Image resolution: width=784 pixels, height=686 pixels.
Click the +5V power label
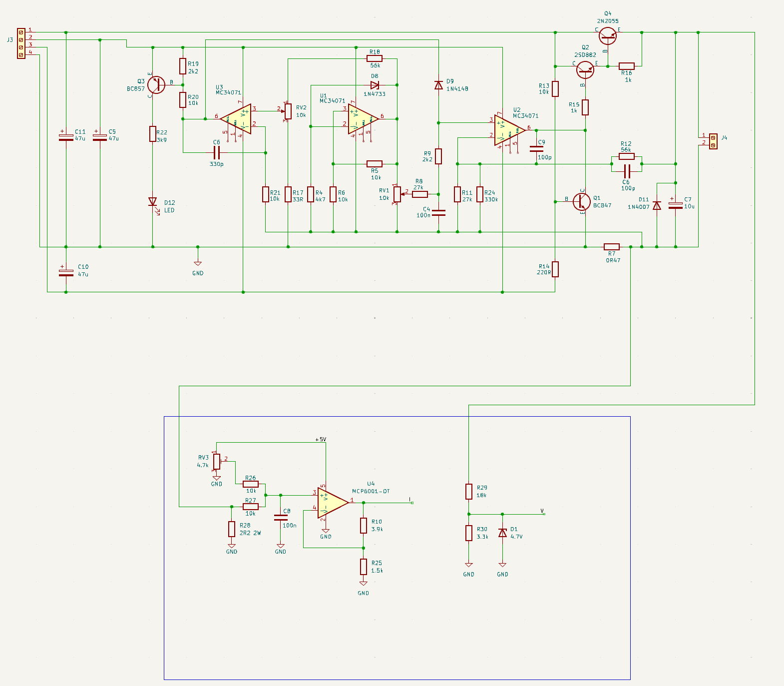(321, 440)
